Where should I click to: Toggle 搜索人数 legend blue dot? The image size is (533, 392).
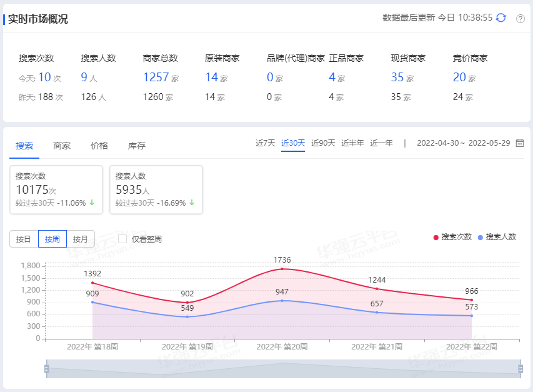click(x=481, y=238)
